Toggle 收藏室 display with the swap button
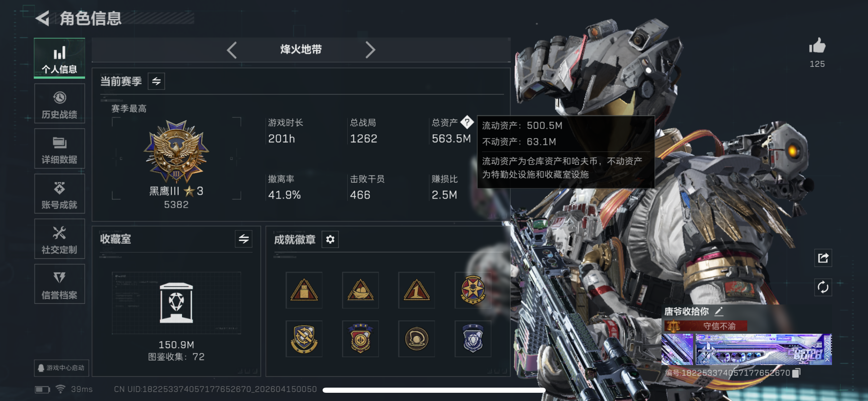The height and width of the screenshot is (401, 868). tap(244, 239)
